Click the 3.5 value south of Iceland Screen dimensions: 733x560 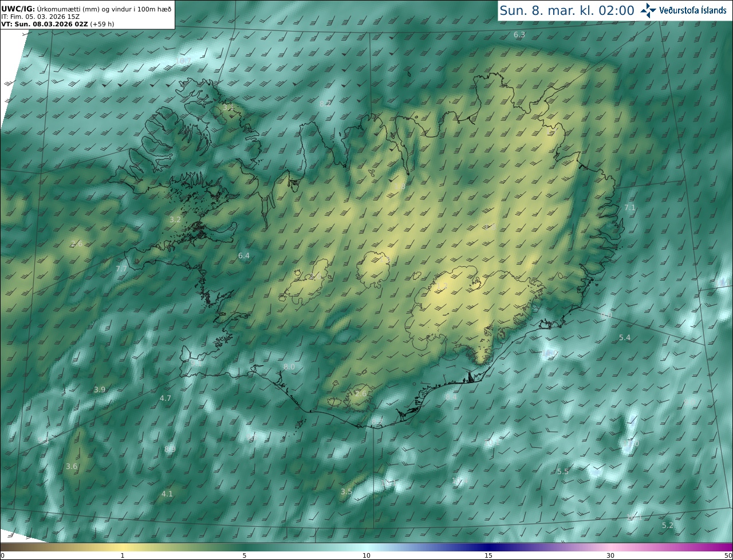(x=346, y=491)
